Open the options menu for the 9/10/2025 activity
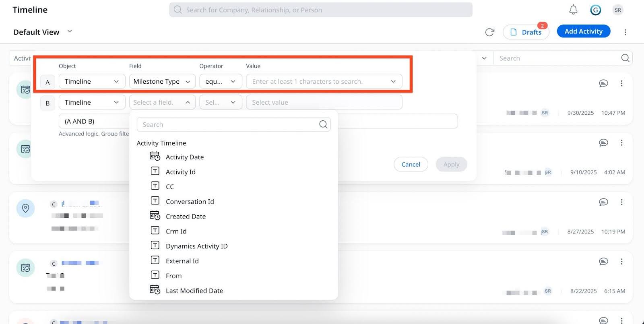 coord(621,142)
